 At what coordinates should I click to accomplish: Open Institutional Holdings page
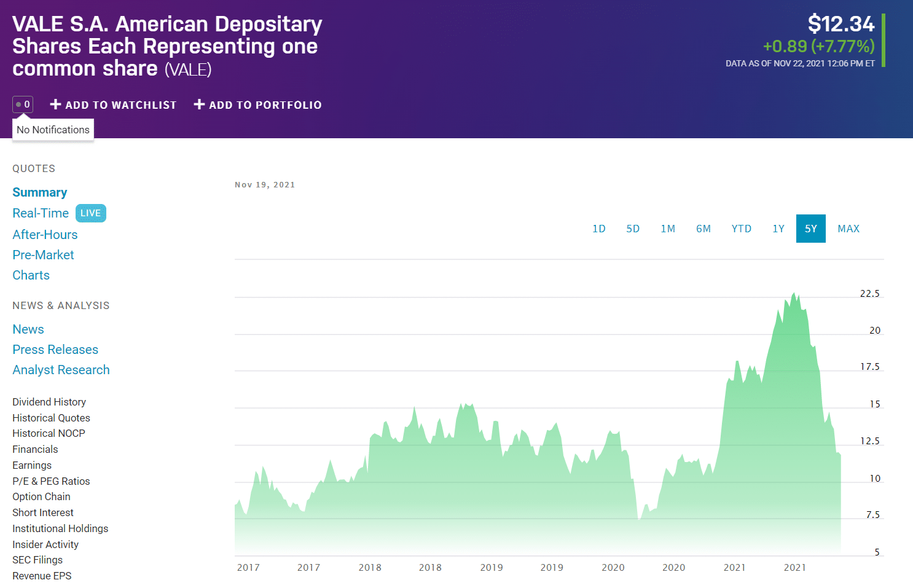point(60,528)
